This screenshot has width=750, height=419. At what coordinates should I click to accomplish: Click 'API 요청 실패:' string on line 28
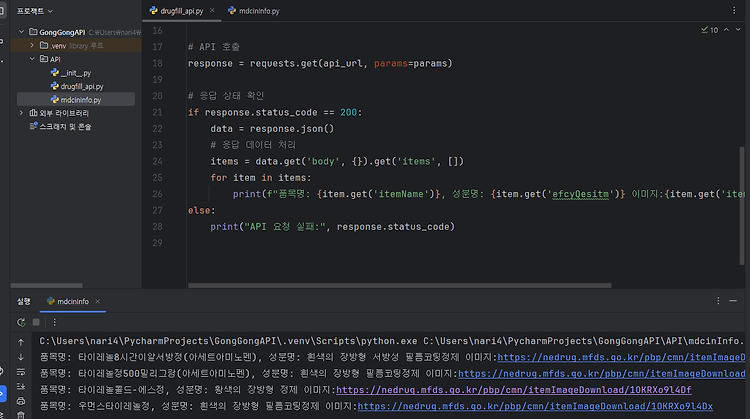point(287,226)
